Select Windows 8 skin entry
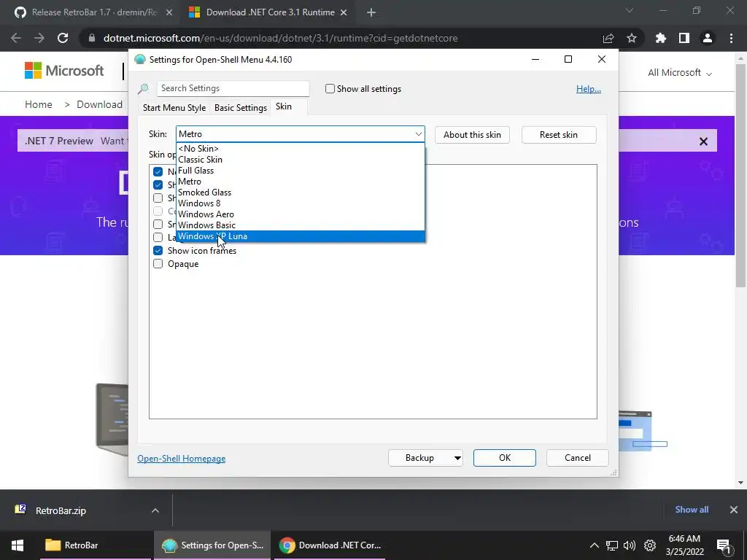Viewport: 747px width, 560px height. pos(300,203)
